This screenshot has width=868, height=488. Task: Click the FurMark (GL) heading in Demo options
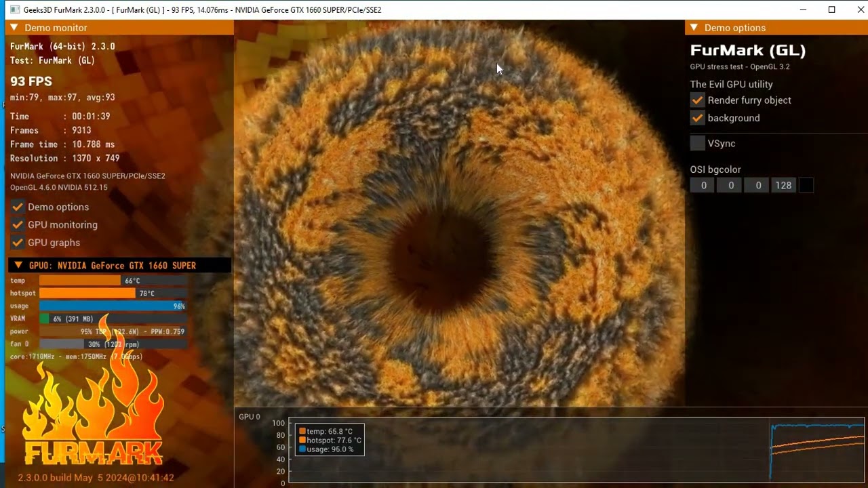coord(748,50)
